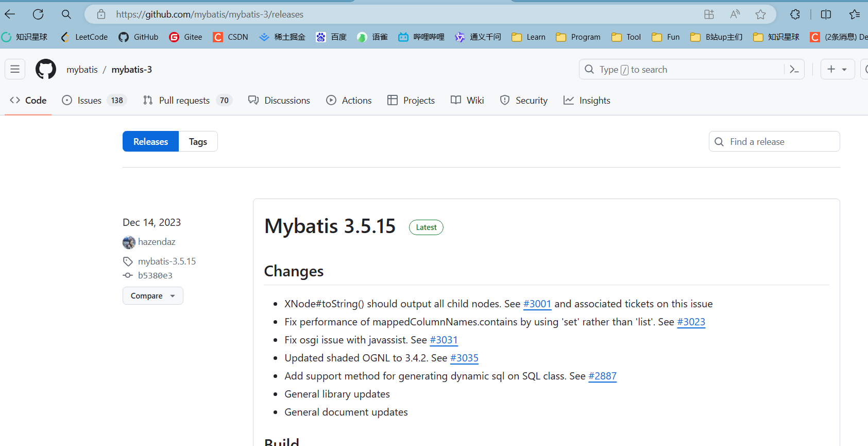Open the GitHub command palette icon

pos(794,69)
